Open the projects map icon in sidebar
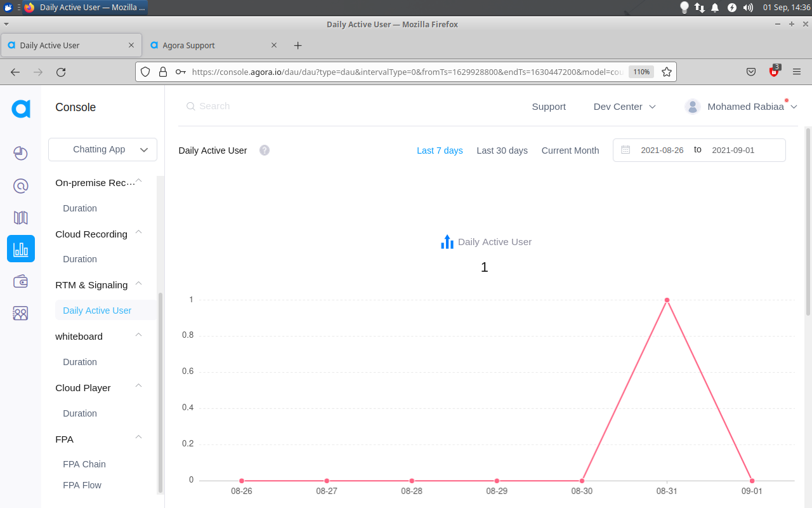The image size is (812, 508). [20, 217]
